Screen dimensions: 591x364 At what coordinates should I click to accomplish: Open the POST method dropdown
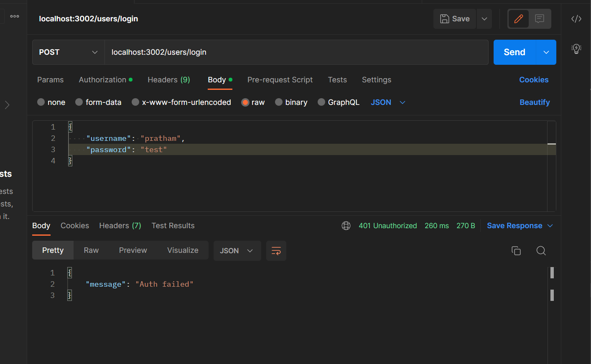coord(69,52)
